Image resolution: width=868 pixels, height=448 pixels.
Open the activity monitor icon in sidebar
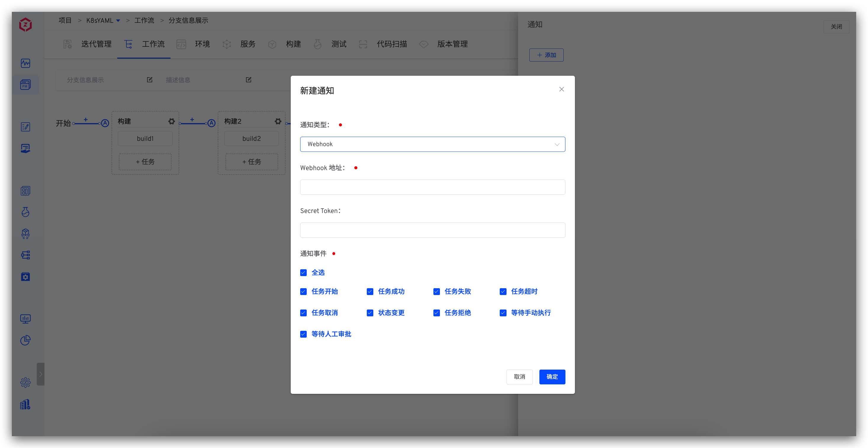25,63
